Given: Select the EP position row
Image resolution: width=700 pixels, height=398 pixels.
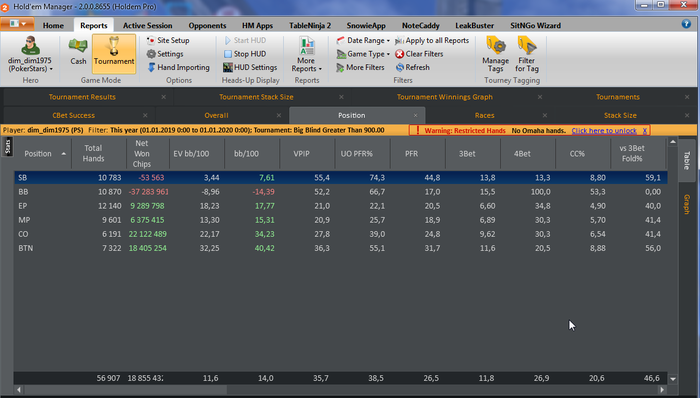Looking at the screenshot, I should pos(341,206).
